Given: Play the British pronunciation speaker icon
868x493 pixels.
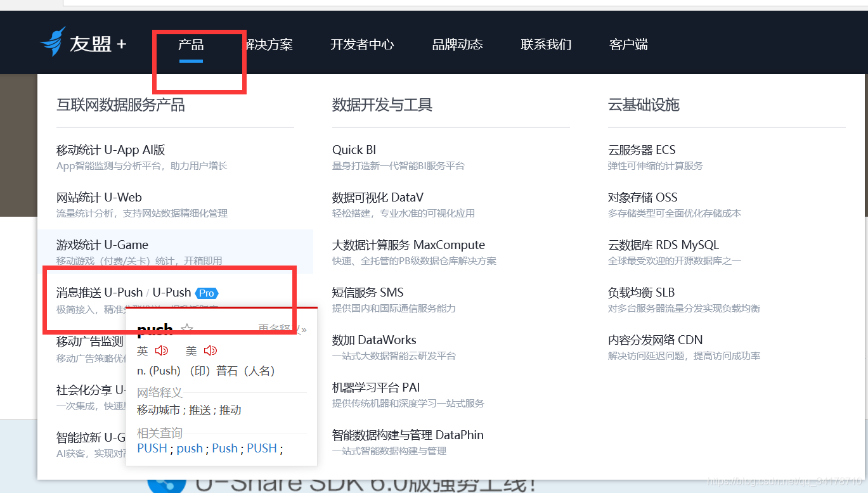Looking at the screenshot, I should (x=162, y=350).
